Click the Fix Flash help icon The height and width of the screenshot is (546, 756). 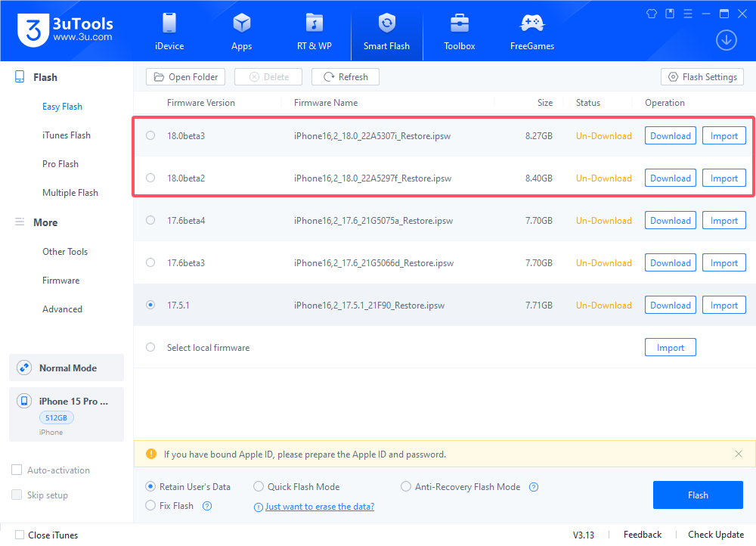(x=207, y=506)
